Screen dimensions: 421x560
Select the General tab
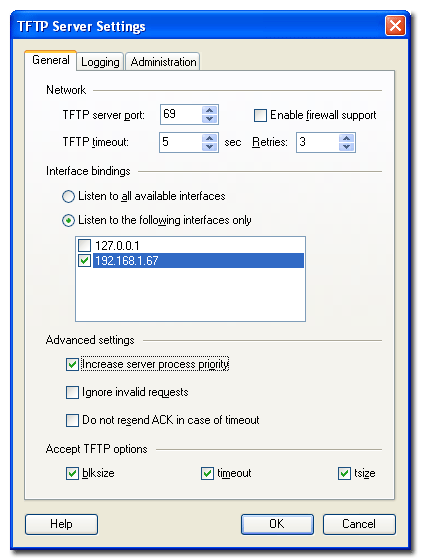(50, 60)
